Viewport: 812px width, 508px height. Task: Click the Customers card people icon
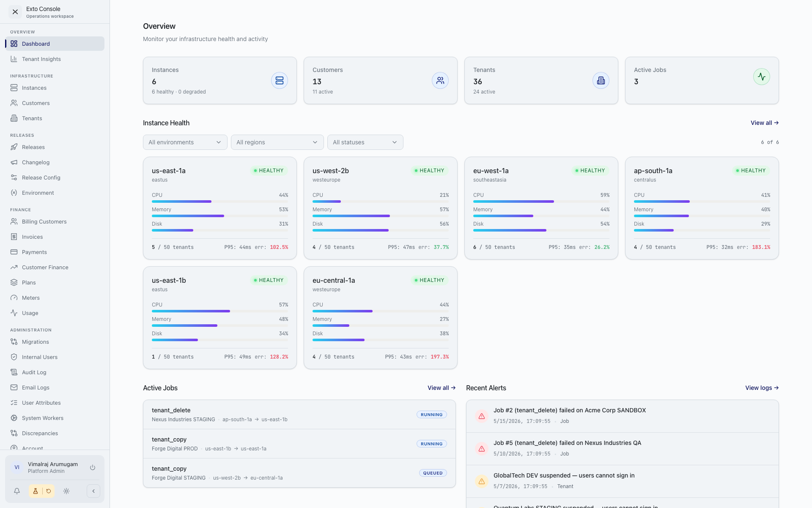click(x=440, y=80)
